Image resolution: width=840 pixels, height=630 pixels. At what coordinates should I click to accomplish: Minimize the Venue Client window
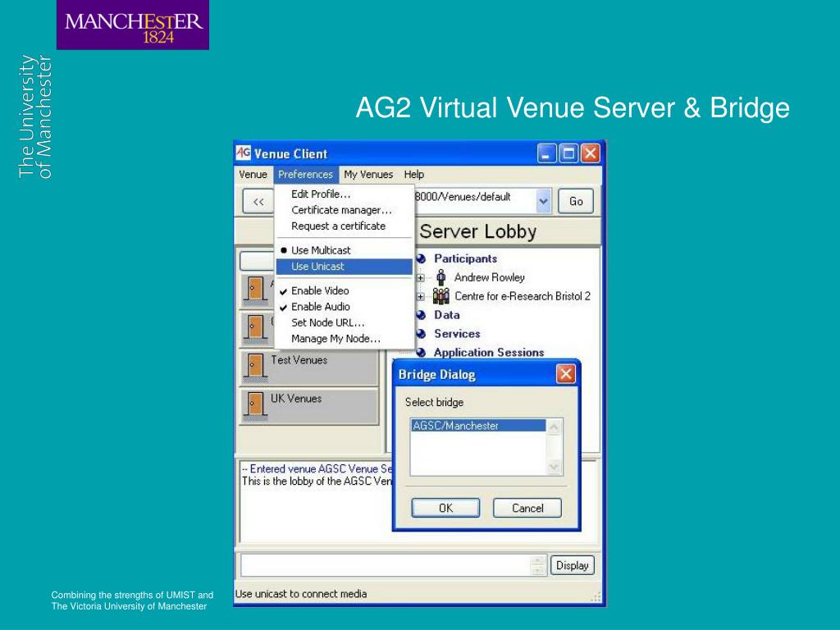point(546,153)
